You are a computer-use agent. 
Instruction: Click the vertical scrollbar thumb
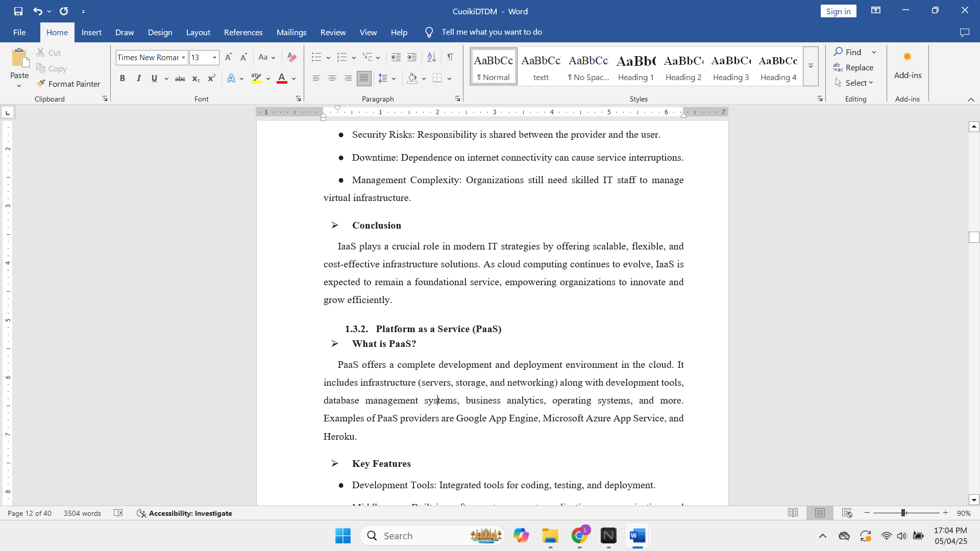click(x=974, y=237)
